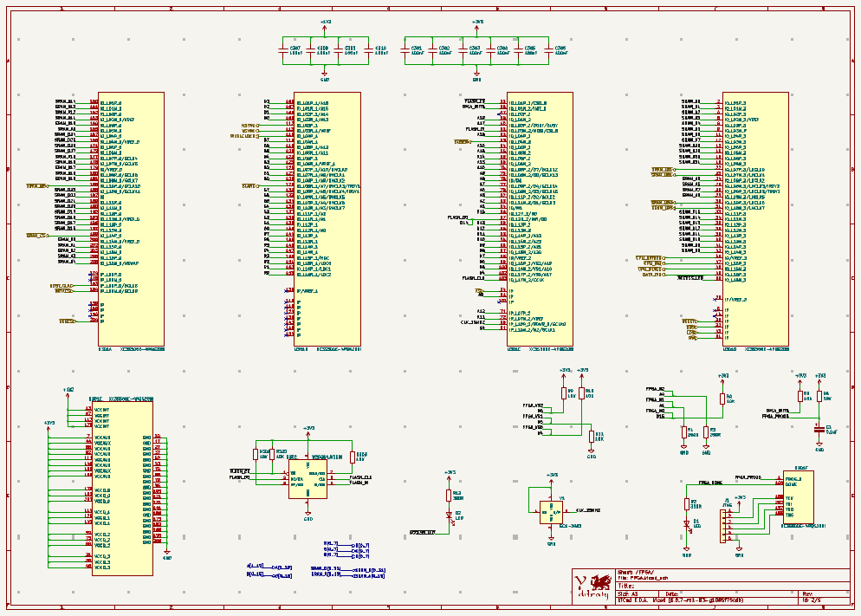The width and height of the screenshot is (861, 616).
Task: Click the DONE pin on the JTAG unit
Action: coord(791,484)
